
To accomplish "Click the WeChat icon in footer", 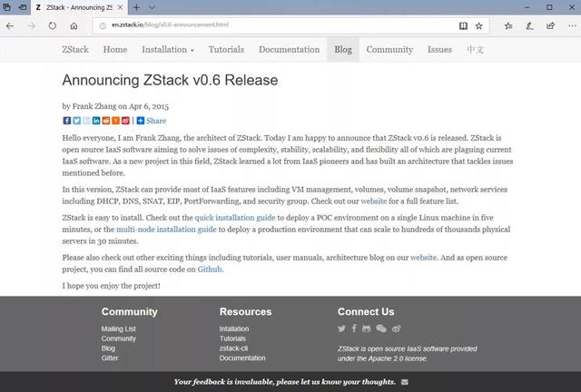I will coord(381,328).
